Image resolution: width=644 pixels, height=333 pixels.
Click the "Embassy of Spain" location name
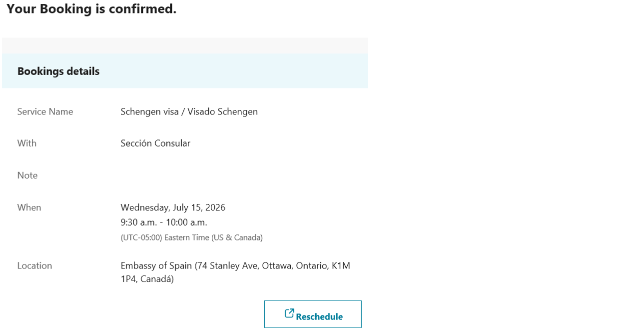[156, 266]
